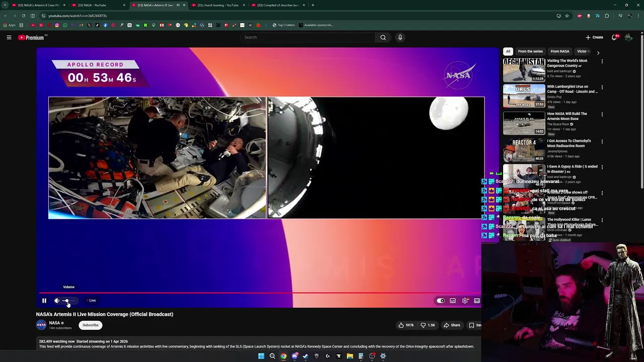
Task: Seek on the red video progress bar
Action: pos(260,292)
